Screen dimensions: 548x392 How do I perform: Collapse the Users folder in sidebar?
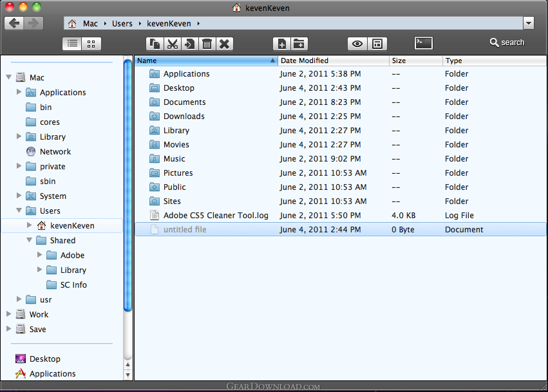pyautogui.click(x=19, y=210)
